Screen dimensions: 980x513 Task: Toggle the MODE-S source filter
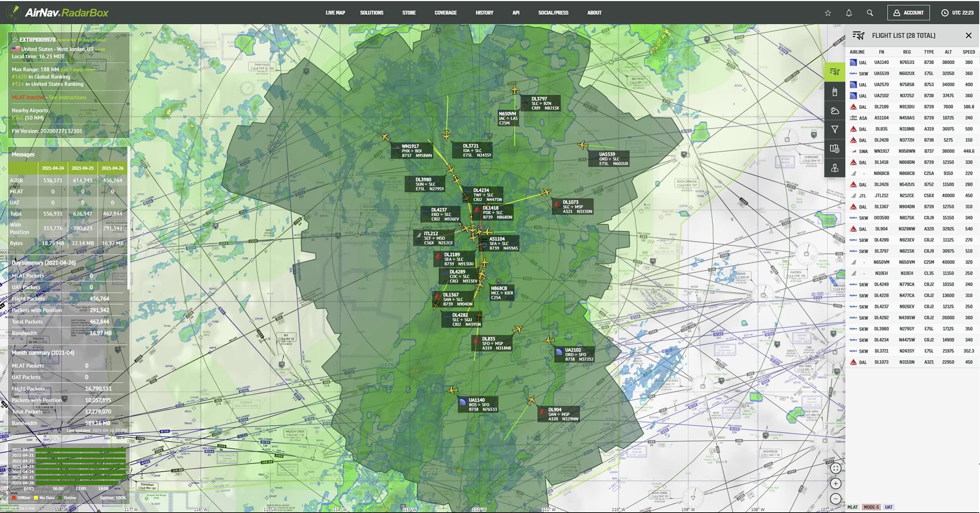[871, 507]
